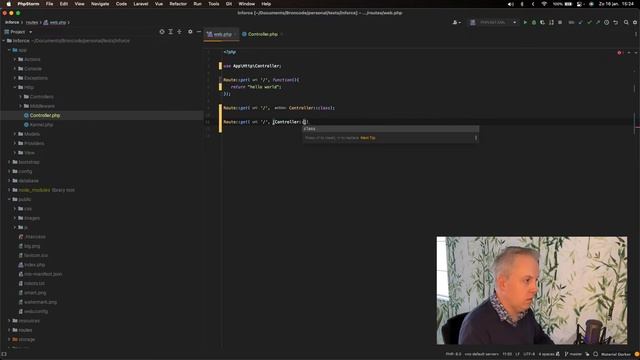Screen dimensions: 640x360
Task: Update project from Git
Action: tap(580, 22)
